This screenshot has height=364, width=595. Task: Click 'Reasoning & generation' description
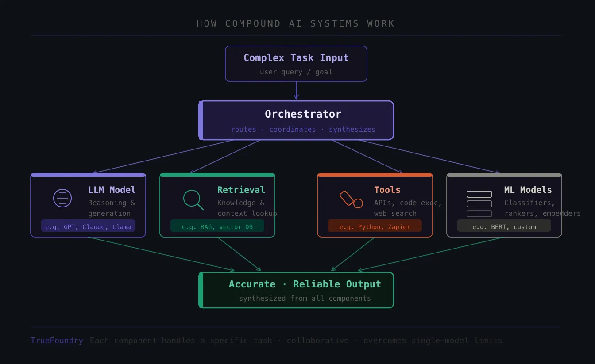pos(112,208)
